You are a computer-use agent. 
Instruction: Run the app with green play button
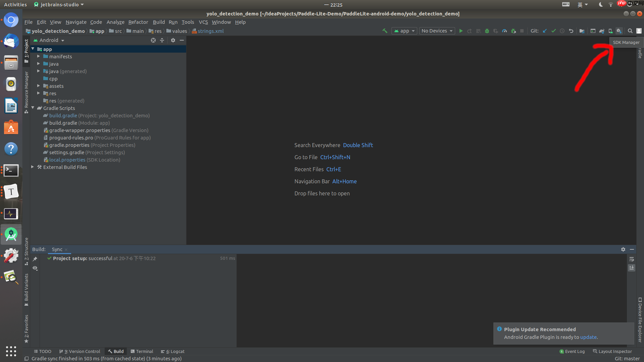coord(461,31)
